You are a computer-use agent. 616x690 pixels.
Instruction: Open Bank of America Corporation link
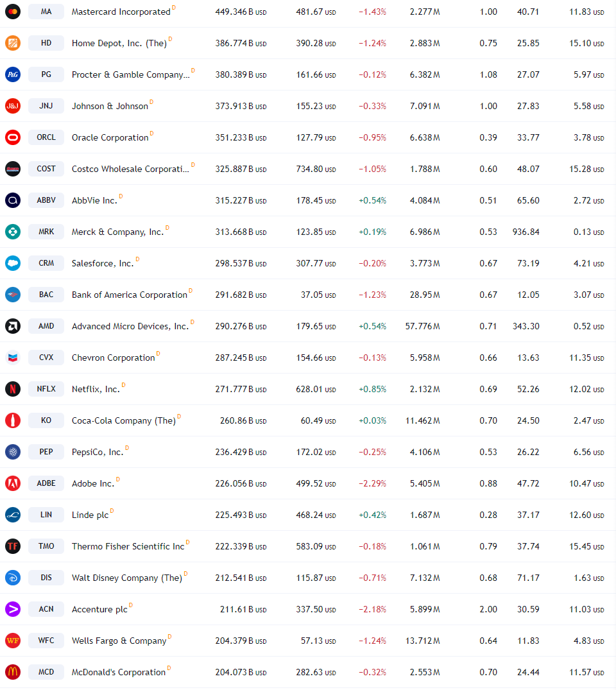click(x=130, y=295)
